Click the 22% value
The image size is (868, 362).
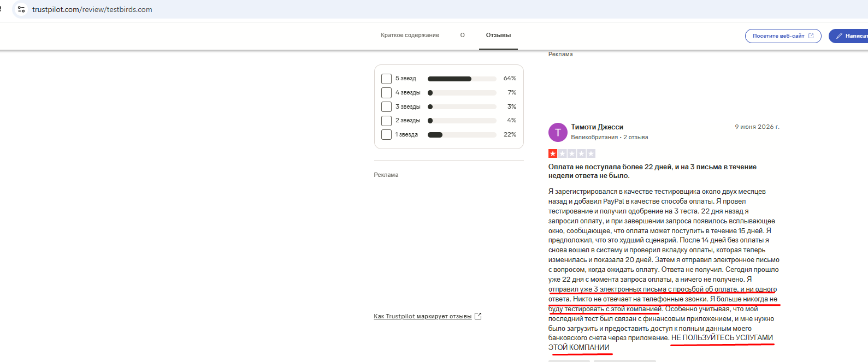(510, 134)
